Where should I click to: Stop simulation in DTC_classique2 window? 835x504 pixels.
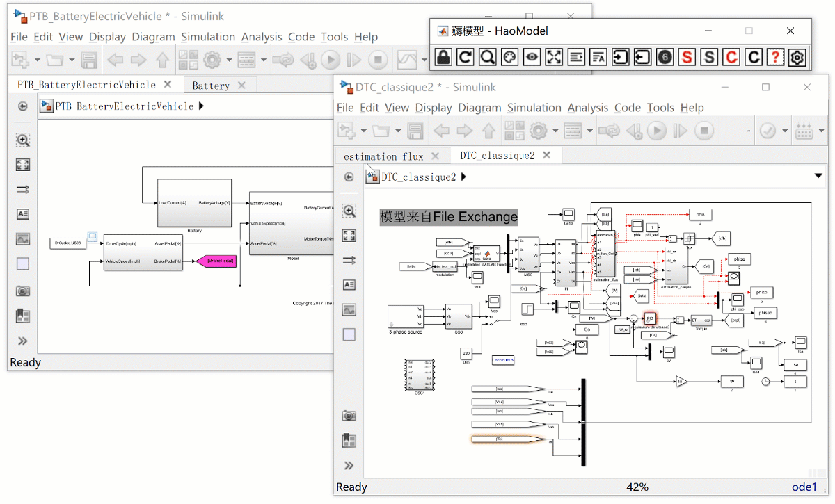[704, 131]
